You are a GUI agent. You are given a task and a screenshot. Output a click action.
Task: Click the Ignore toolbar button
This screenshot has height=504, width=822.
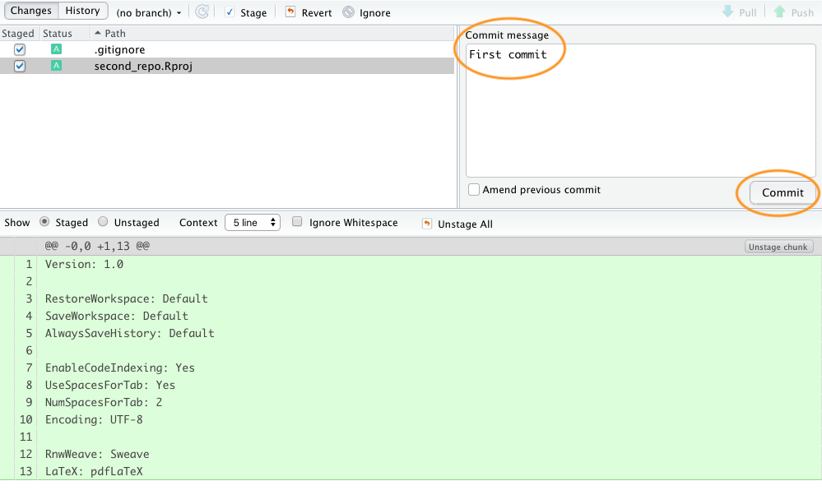(366, 13)
